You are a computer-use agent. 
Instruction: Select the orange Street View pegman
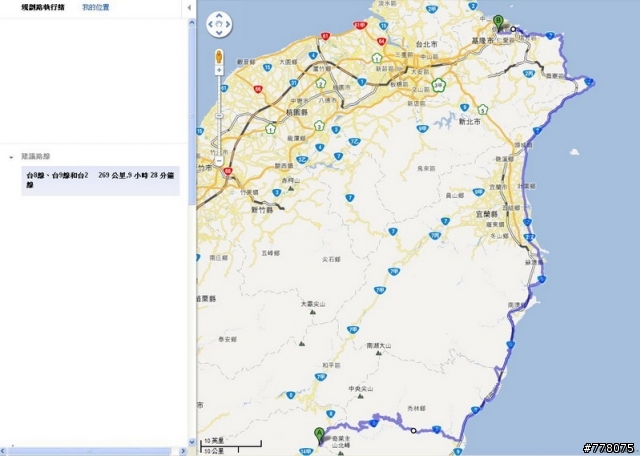point(219,56)
